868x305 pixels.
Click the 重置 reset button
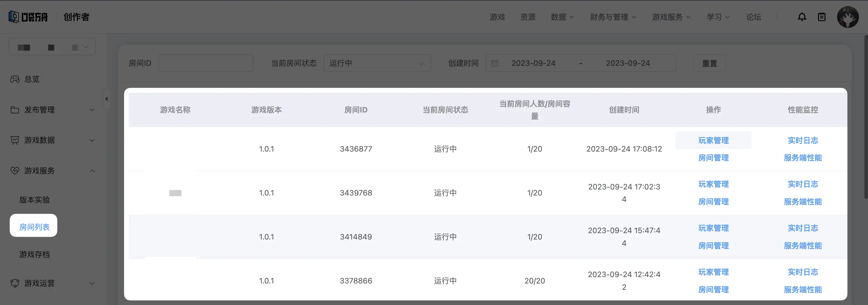coord(709,63)
